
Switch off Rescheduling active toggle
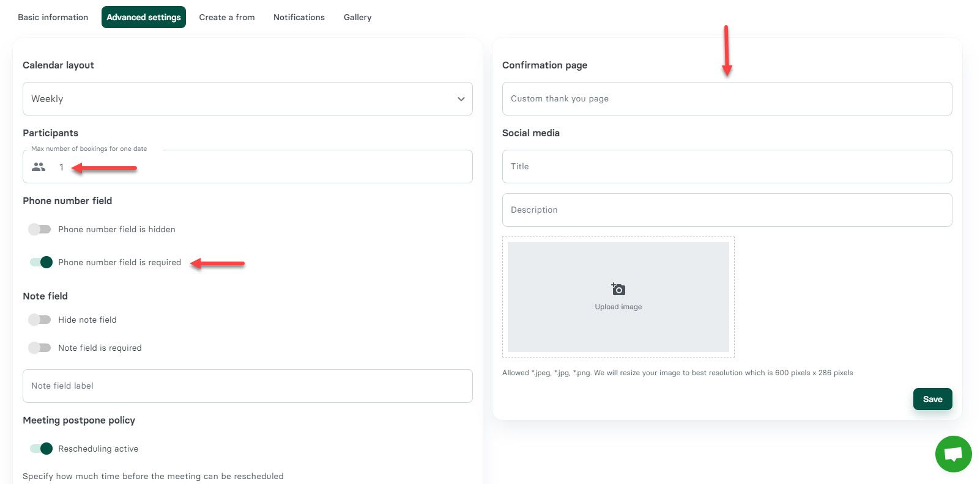coord(41,449)
